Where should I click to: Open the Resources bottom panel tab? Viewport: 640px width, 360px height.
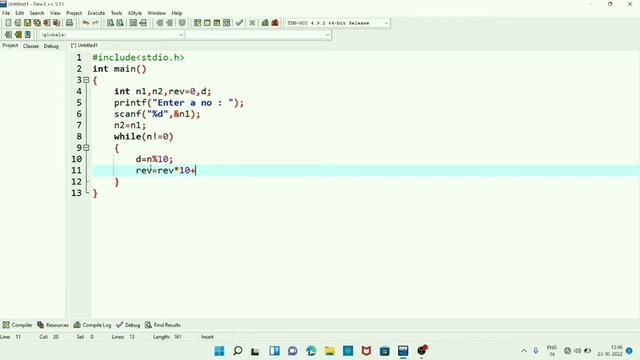click(53, 325)
